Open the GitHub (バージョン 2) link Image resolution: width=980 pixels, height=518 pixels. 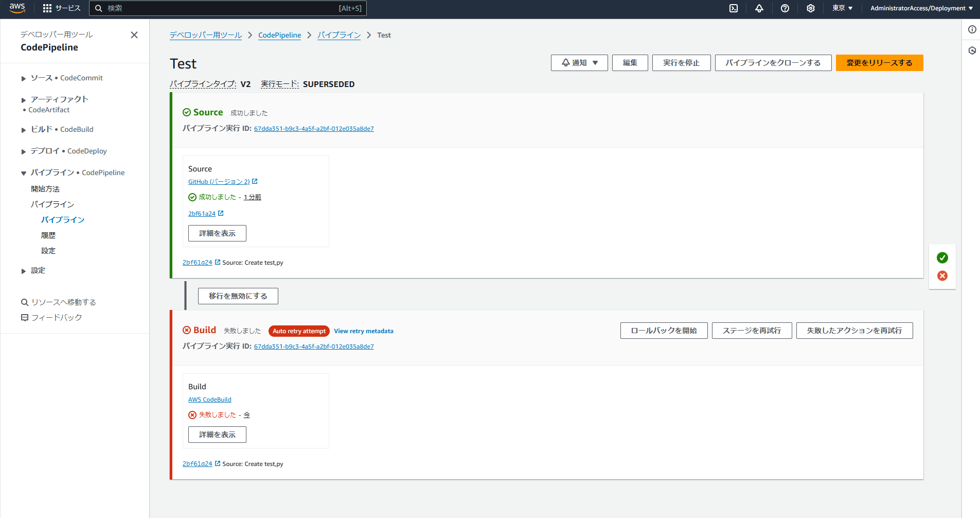219,182
